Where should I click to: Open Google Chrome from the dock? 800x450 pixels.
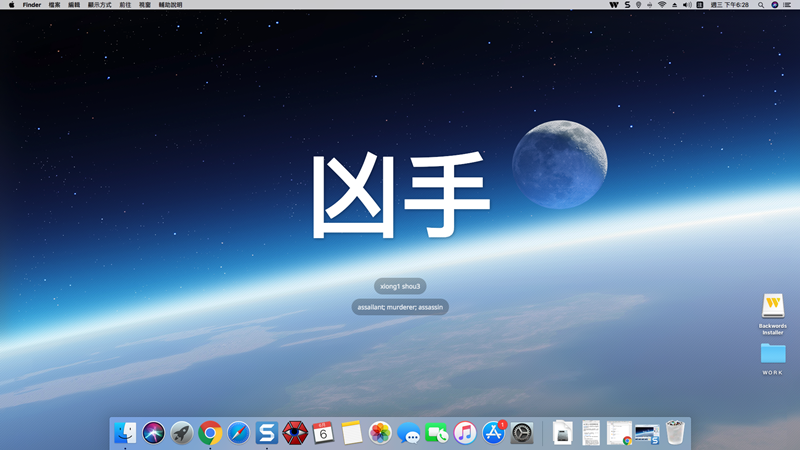[x=210, y=432]
